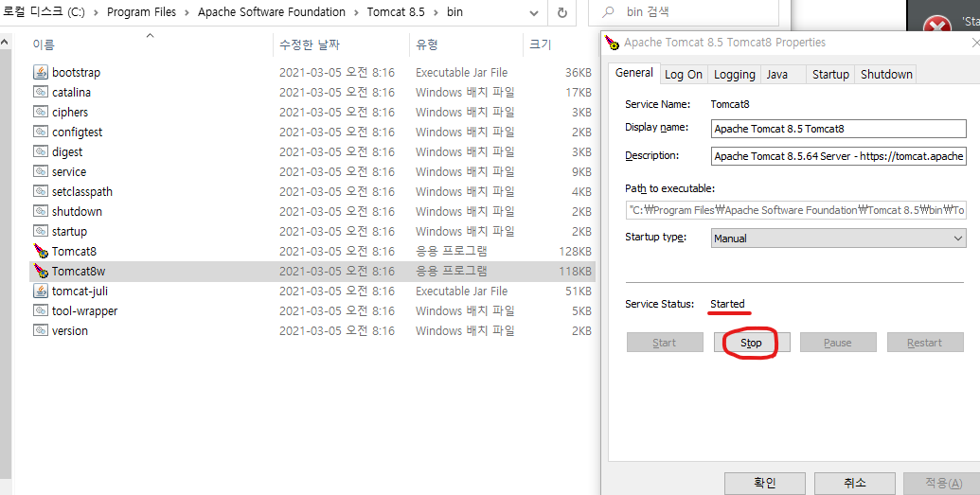Click the refresh icon beside the address bar
Image resolution: width=980 pixels, height=495 pixels.
[x=561, y=12]
